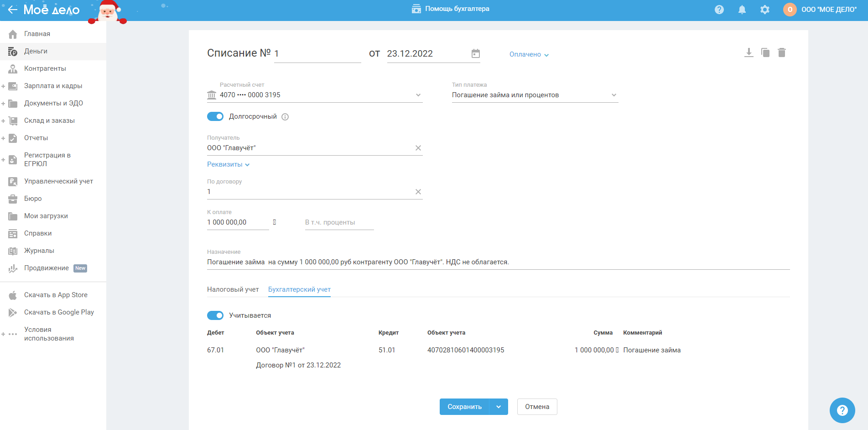Open settings gear in header
The width and height of the screenshot is (868, 430).
[x=765, y=10]
